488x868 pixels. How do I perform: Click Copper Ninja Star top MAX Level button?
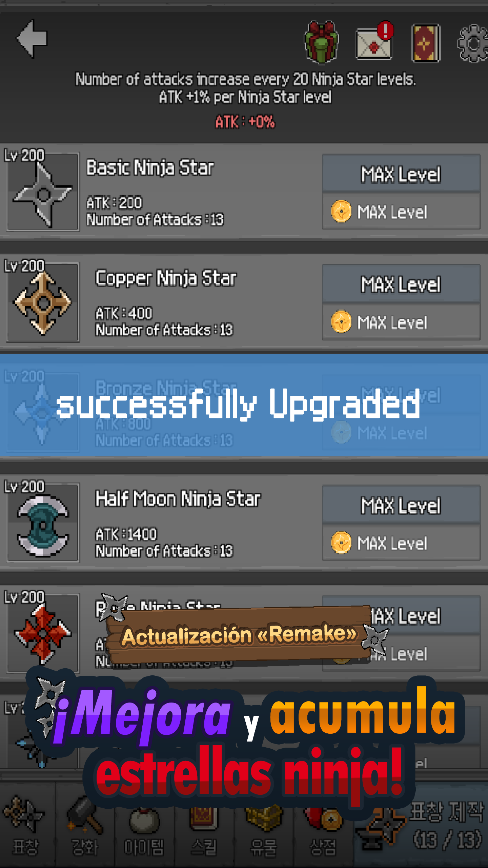pos(401,284)
